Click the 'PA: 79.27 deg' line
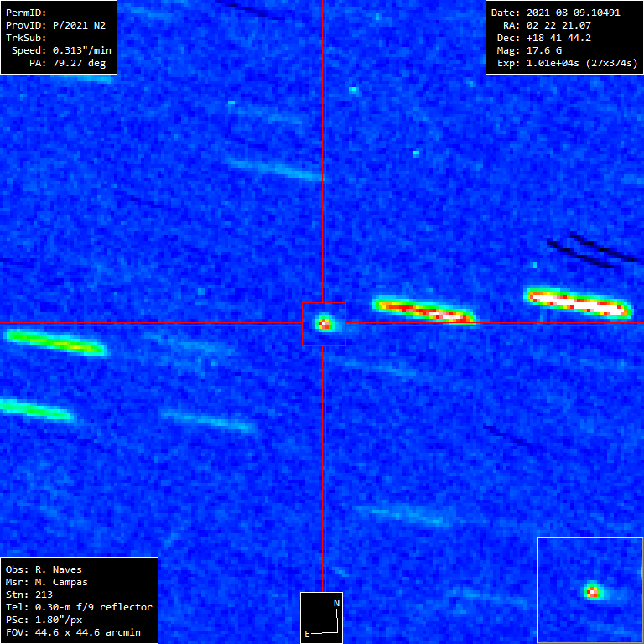Image resolution: width=644 pixels, height=644 pixels. tap(67, 63)
